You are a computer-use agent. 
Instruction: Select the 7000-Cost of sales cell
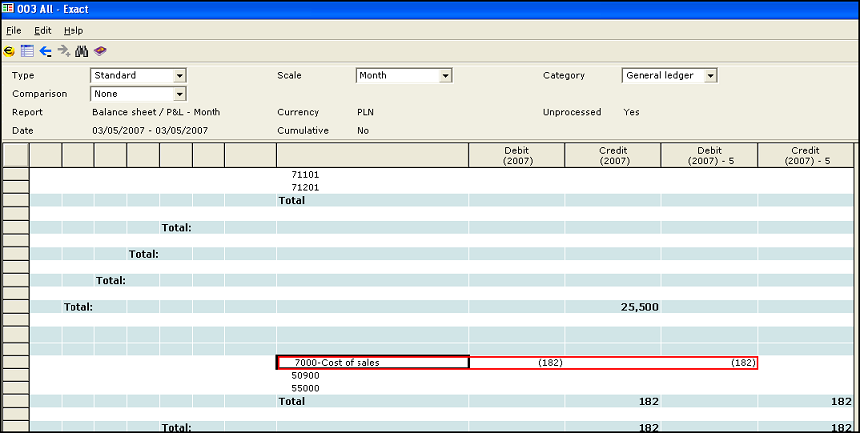pyautogui.click(x=372, y=363)
